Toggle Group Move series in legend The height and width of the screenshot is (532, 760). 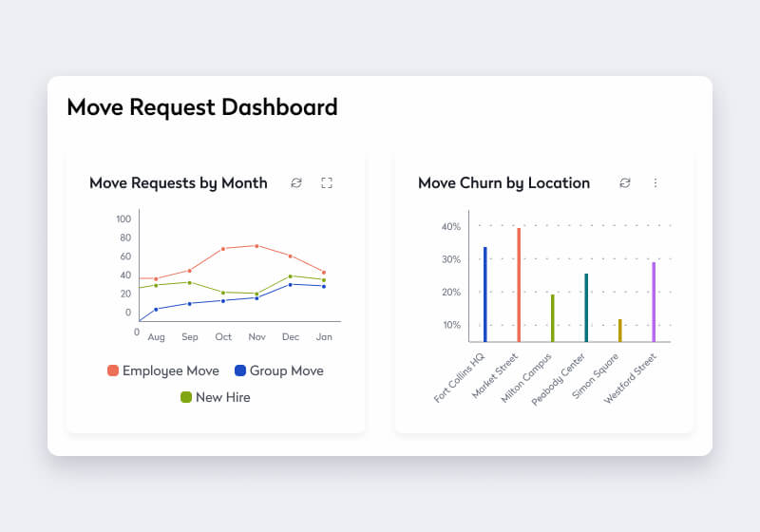click(286, 370)
